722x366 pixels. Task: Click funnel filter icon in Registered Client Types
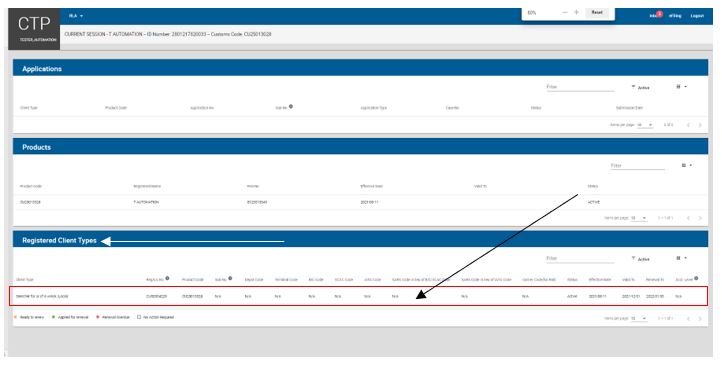pyautogui.click(x=634, y=258)
